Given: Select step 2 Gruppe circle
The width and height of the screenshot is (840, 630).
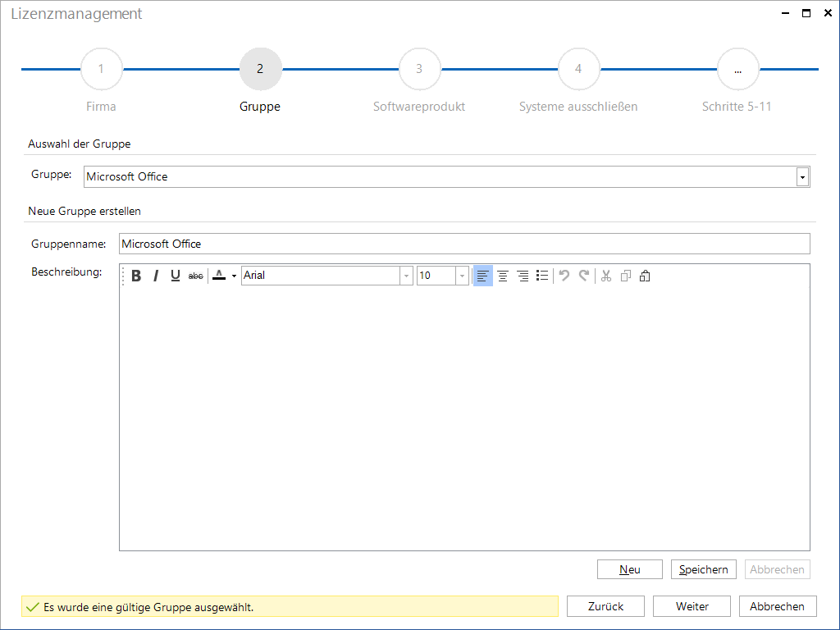Looking at the screenshot, I should pos(260,69).
